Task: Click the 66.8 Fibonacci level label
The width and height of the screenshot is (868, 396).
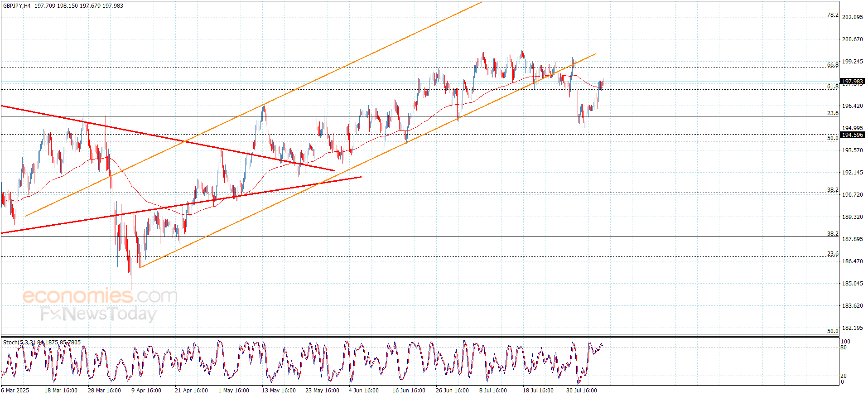Action: pos(833,65)
